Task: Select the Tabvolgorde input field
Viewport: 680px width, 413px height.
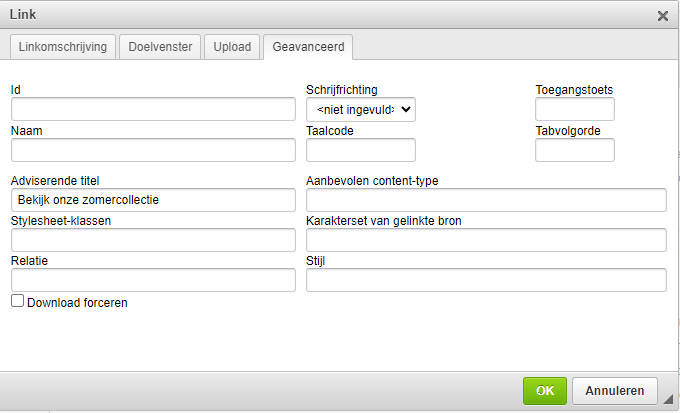Action: click(x=575, y=150)
